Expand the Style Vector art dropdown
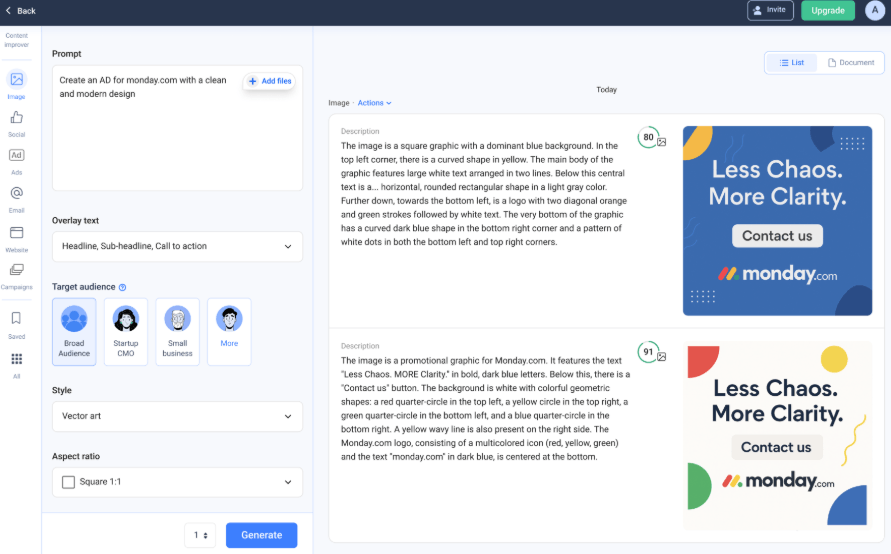The height and width of the screenshot is (554, 891). (177, 416)
